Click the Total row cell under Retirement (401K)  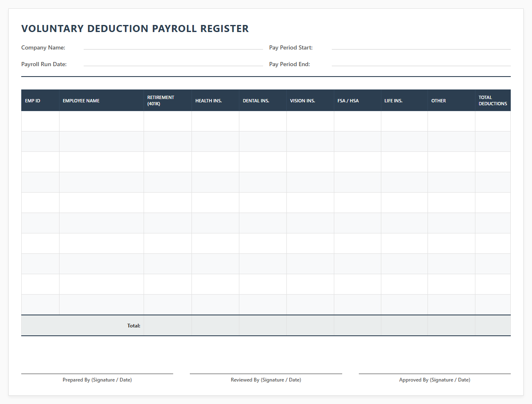[168, 325]
